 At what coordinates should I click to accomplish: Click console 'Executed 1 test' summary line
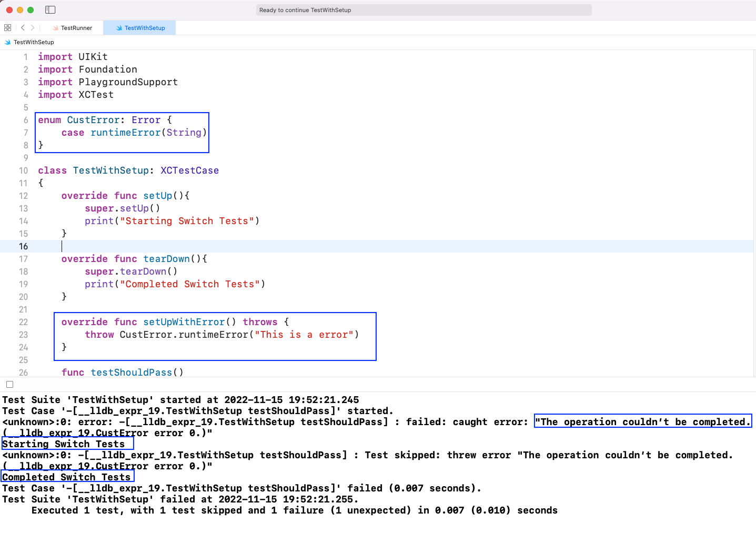tap(295, 510)
